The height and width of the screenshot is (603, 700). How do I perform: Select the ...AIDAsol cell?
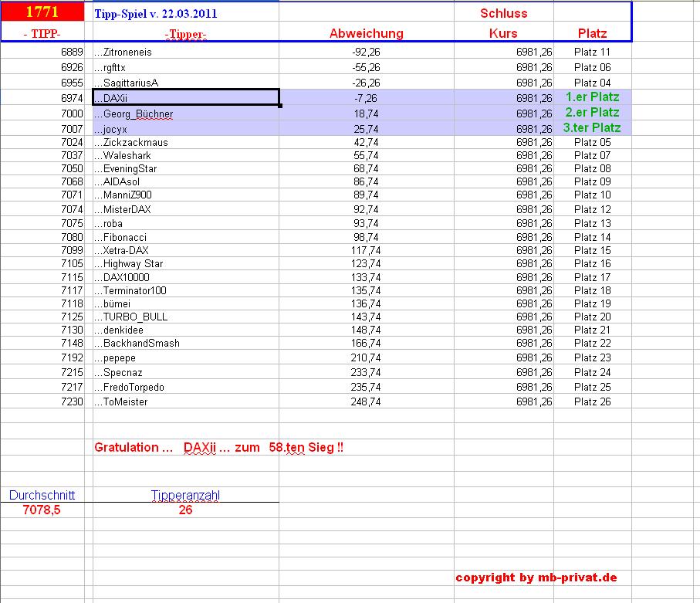pos(186,181)
